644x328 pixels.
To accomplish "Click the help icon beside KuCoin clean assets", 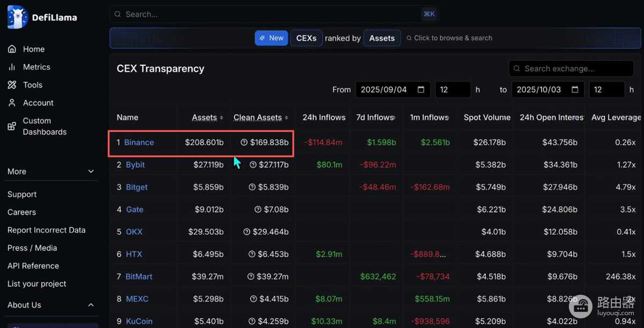I will point(252,322).
